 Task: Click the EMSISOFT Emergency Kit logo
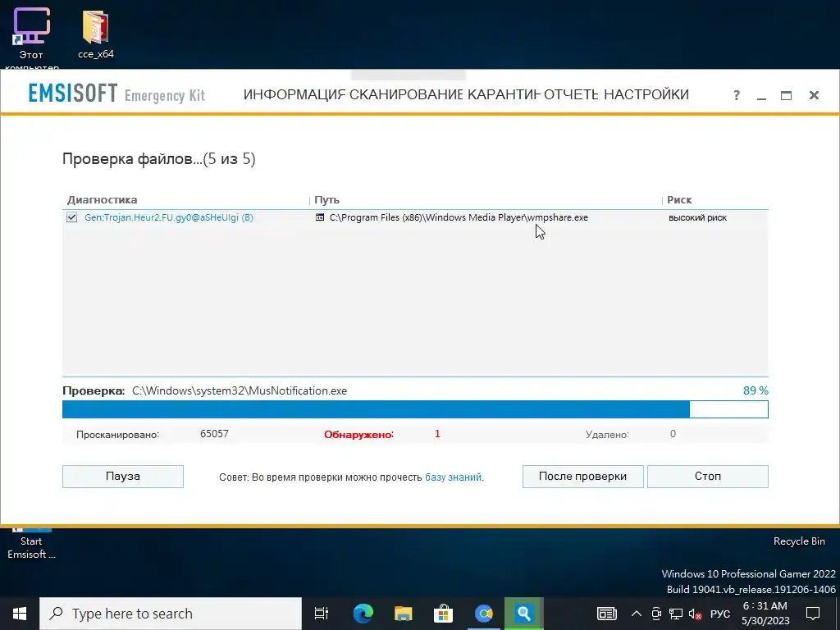point(116,94)
